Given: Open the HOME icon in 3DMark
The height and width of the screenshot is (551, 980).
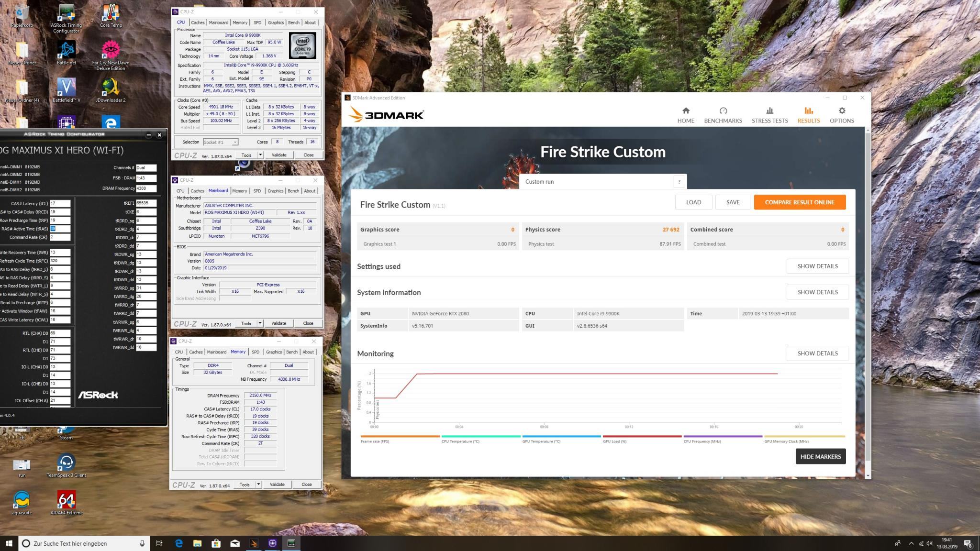Looking at the screenshot, I should (x=685, y=115).
